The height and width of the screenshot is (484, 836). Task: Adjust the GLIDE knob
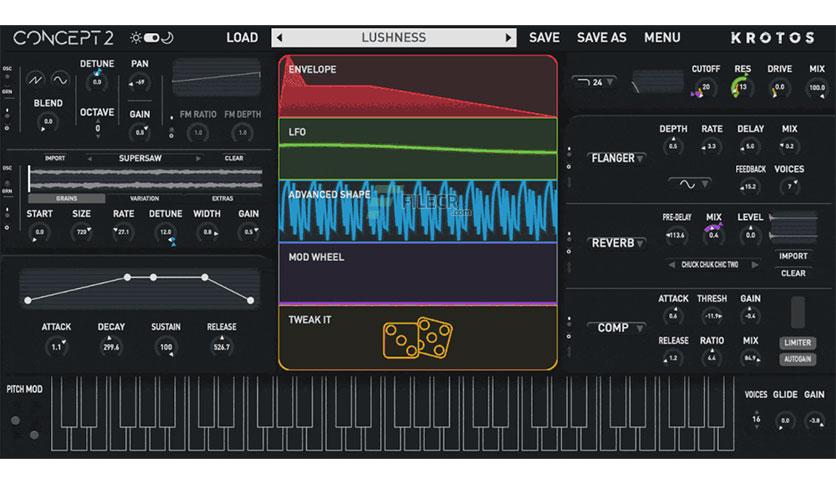[785, 421]
